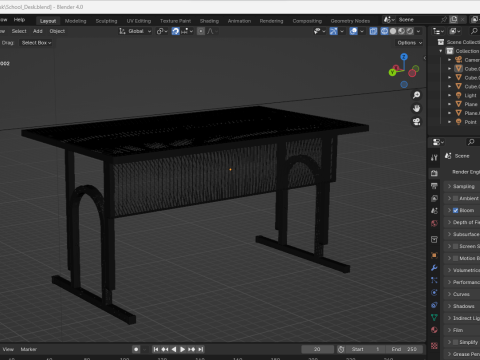Toggle the snap magnet button

(x=175, y=31)
